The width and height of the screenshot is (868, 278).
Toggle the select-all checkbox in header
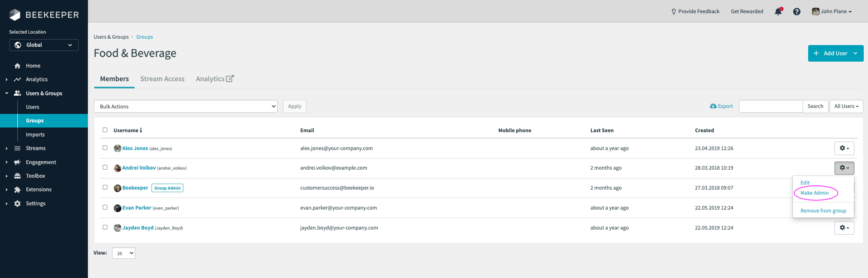[x=105, y=130]
